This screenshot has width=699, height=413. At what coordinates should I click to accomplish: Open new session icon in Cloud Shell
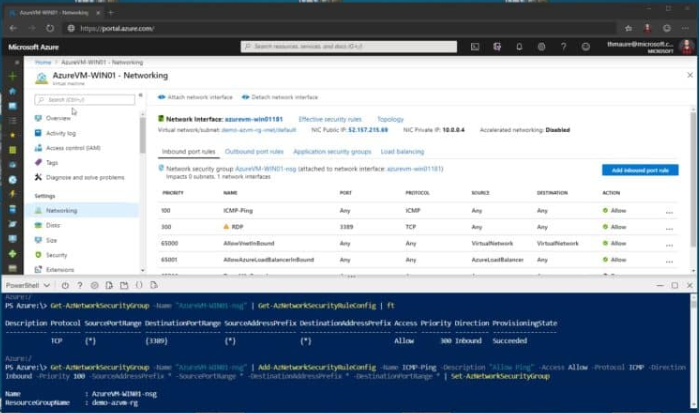(124, 285)
